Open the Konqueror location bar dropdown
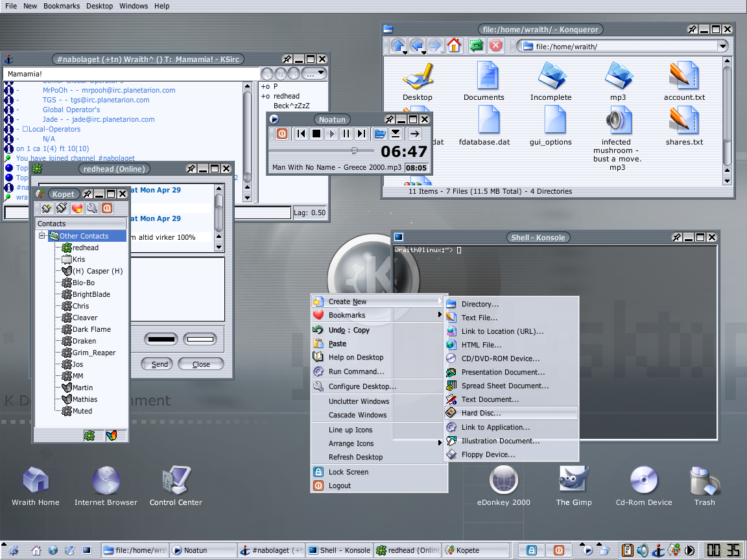 pyautogui.click(x=723, y=46)
